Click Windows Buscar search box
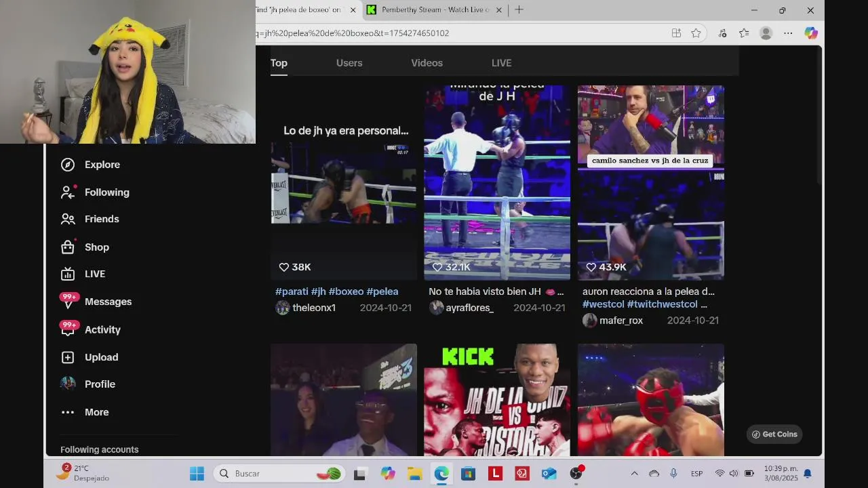Screen dimensions: 868x488 pos(279,474)
